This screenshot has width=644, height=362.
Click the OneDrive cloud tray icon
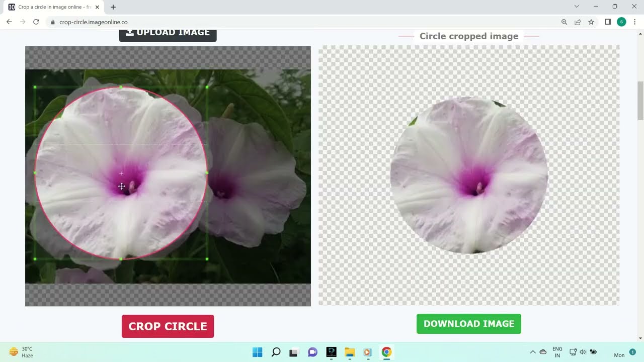[543, 352]
